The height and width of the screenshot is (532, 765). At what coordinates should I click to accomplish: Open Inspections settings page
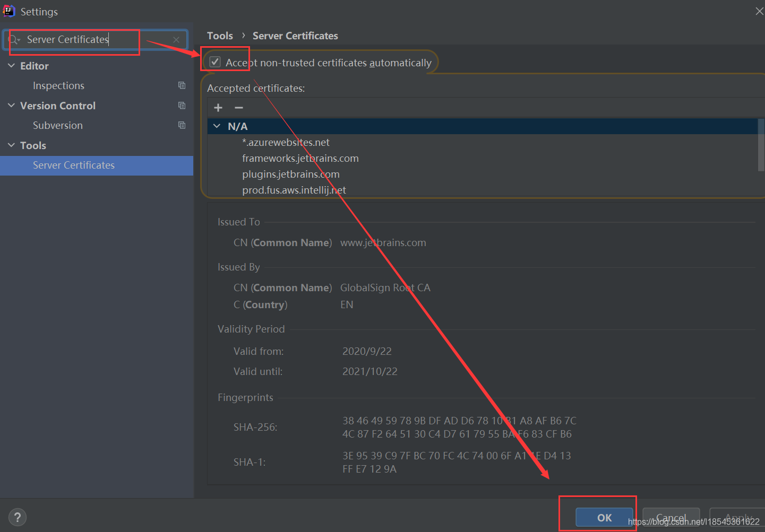(x=58, y=85)
